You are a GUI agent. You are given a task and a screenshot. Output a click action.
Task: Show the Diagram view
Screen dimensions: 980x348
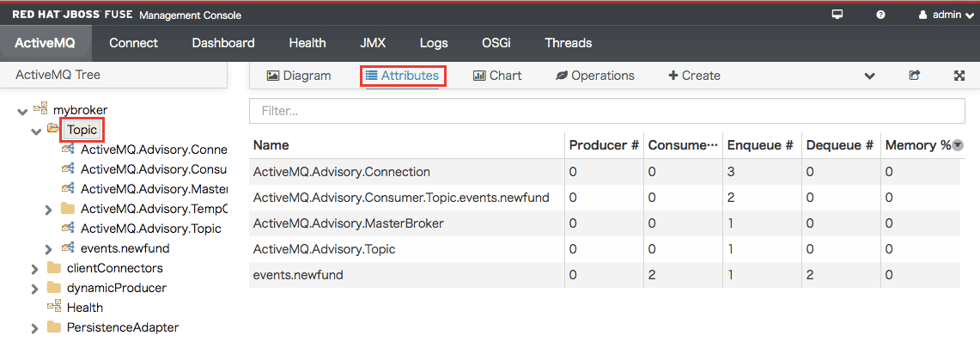(x=299, y=76)
